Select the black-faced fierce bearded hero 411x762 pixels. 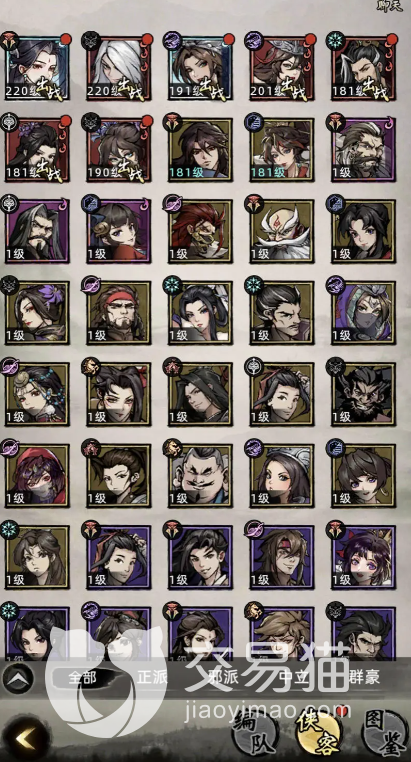pyautogui.click(x=363, y=394)
